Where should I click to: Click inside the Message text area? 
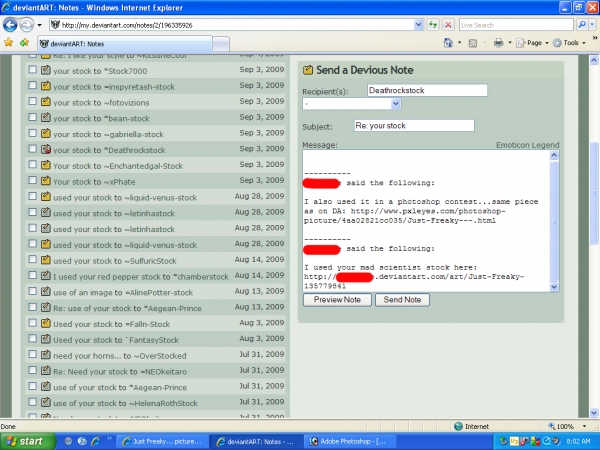[x=427, y=221]
